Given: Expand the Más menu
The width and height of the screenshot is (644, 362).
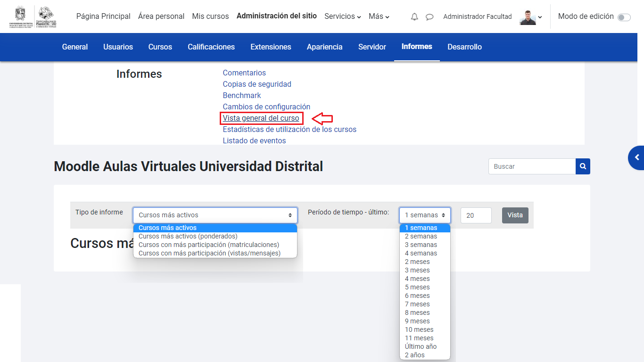Looking at the screenshot, I should [379, 16].
